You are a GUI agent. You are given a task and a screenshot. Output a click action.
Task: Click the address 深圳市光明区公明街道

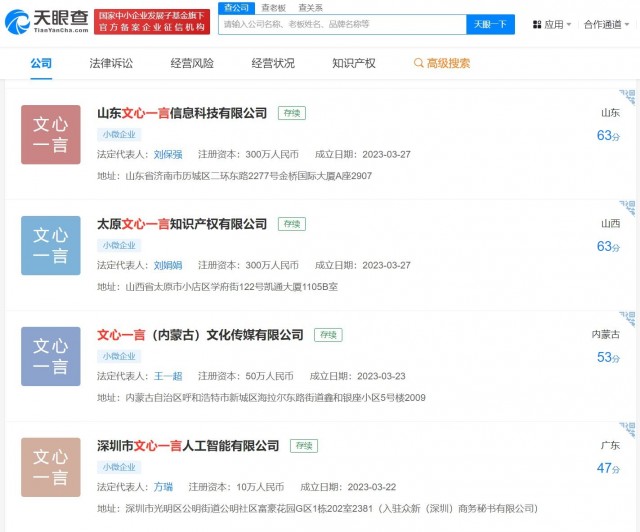click(331, 509)
